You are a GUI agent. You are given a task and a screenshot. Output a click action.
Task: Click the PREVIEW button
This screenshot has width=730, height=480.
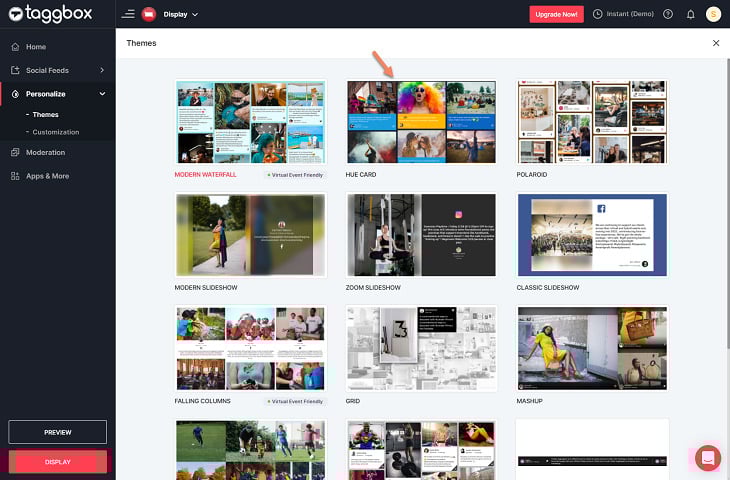click(58, 432)
